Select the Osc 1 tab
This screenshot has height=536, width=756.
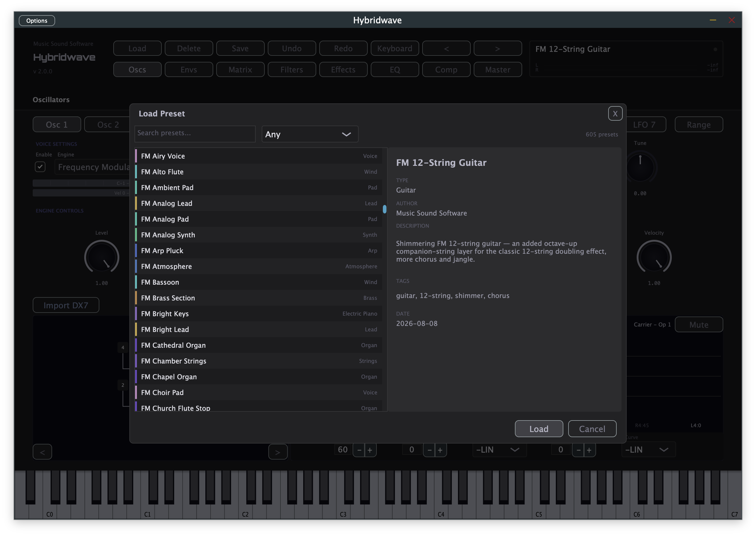coord(57,125)
